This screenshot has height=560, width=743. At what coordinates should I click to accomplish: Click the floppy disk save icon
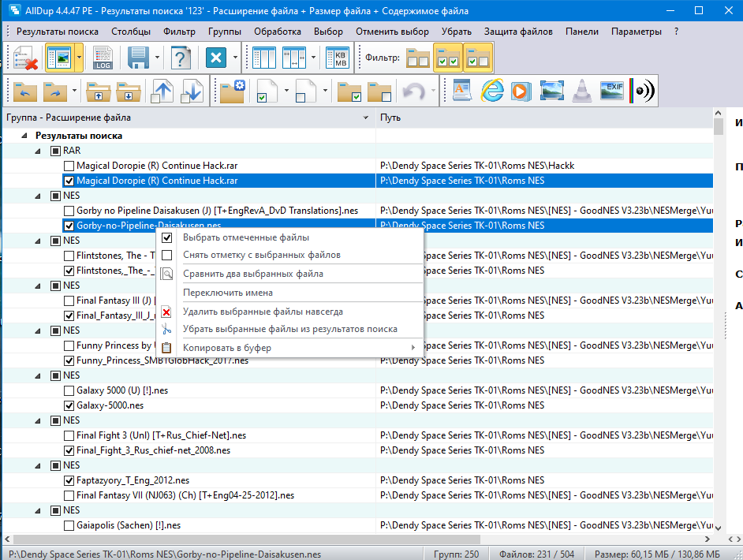pyautogui.click(x=139, y=58)
